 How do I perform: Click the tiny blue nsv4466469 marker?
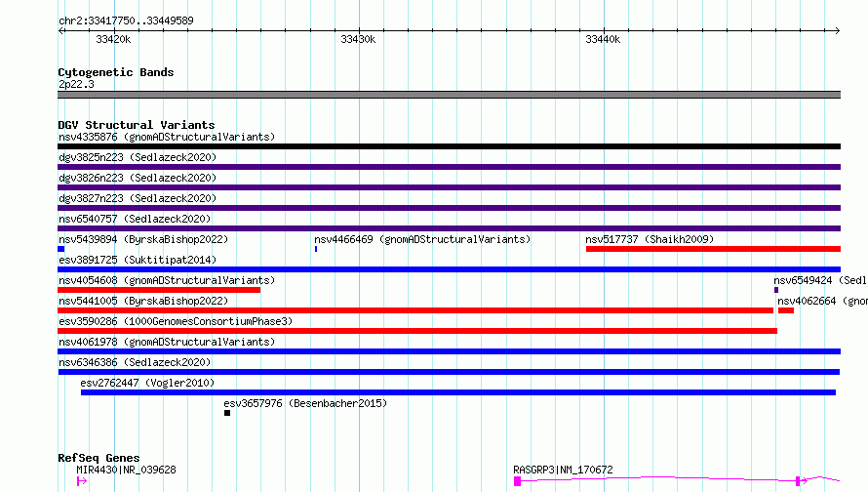316,249
